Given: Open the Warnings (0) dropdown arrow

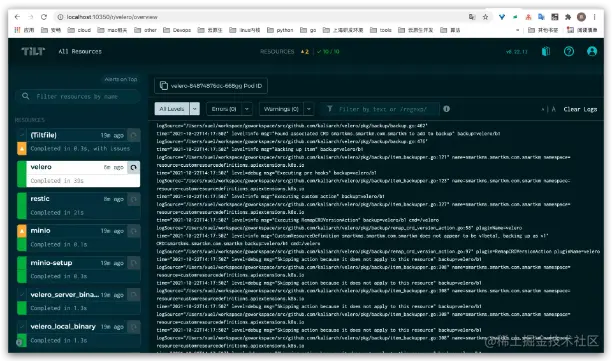Looking at the screenshot, I should point(309,109).
